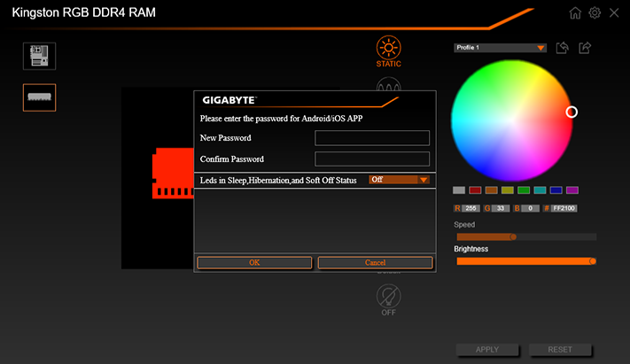Click the export profile icon
The height and width of the screenshot is (364, 630).
click(x=585, y=48)
